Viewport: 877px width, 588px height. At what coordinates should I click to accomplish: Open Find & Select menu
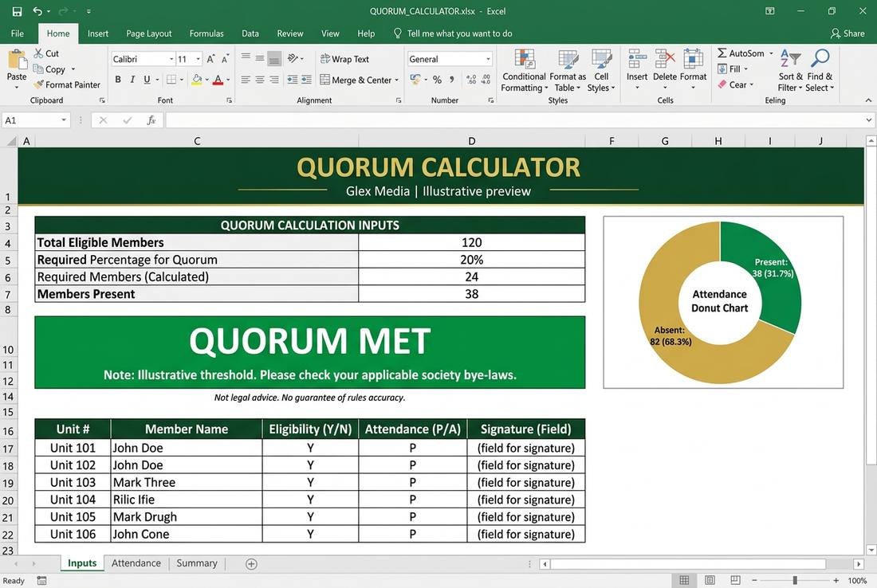point(820,70)
